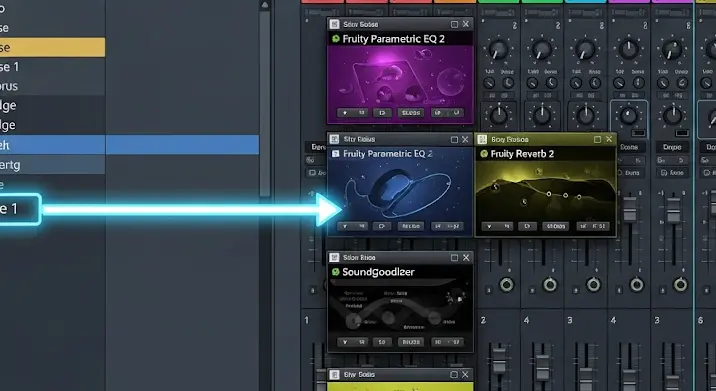Click the wide text button in the Fruity Reverb 2 window
The width and height of the screenshot is (716, 391).
coord(555,226)
